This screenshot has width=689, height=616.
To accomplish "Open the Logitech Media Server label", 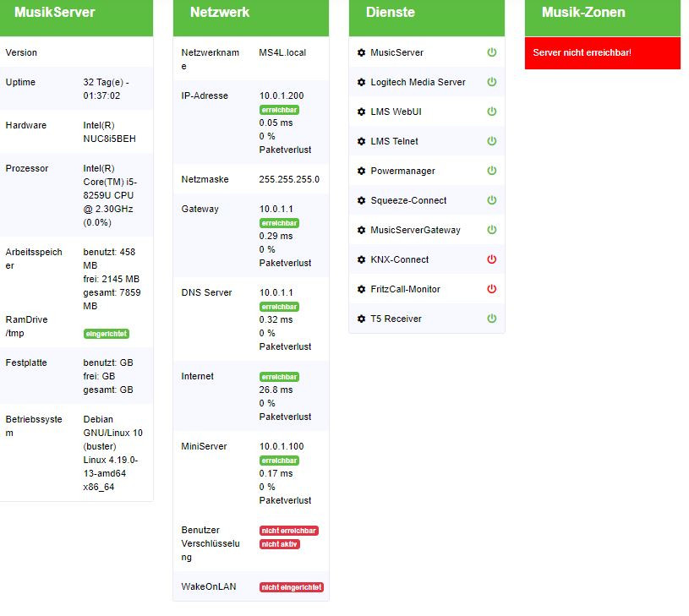I will pyautogui.click(x=418, y=82).
